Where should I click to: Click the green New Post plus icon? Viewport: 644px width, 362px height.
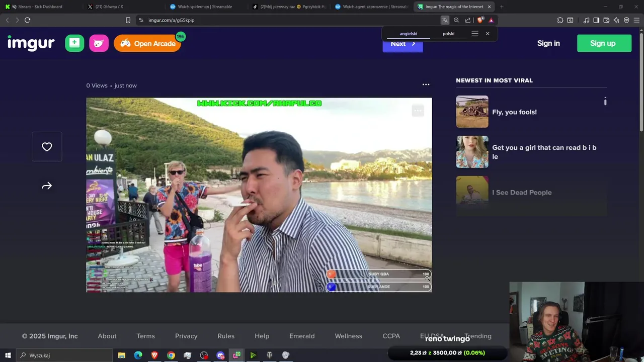click(74, 43)
